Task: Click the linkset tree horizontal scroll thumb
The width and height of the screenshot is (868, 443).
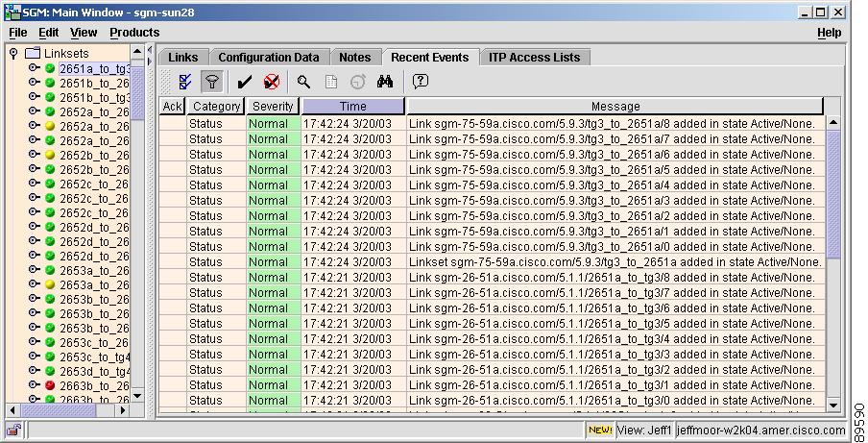Action: click(59, 410)
